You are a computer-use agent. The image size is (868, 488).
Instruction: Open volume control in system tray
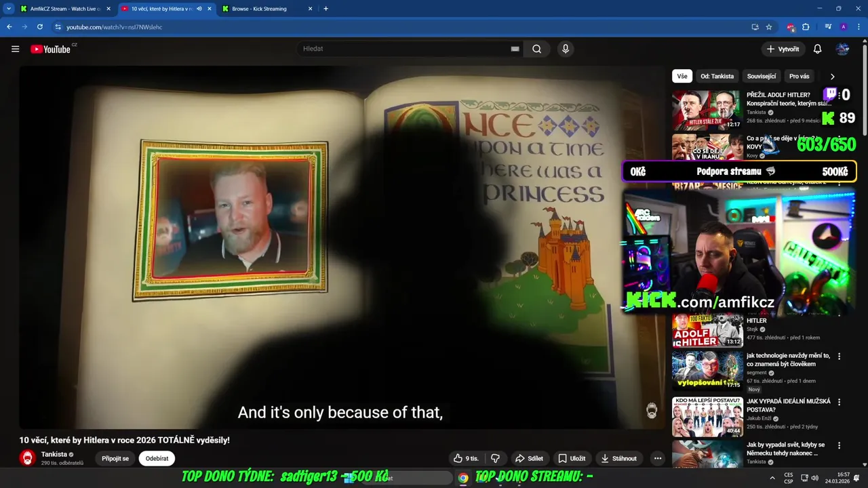click(815, 478)
